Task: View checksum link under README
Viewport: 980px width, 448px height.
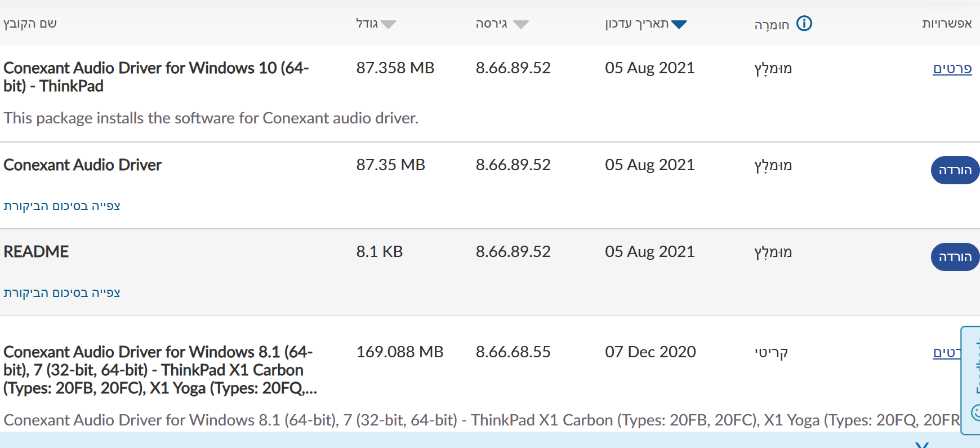Action: 62,292
